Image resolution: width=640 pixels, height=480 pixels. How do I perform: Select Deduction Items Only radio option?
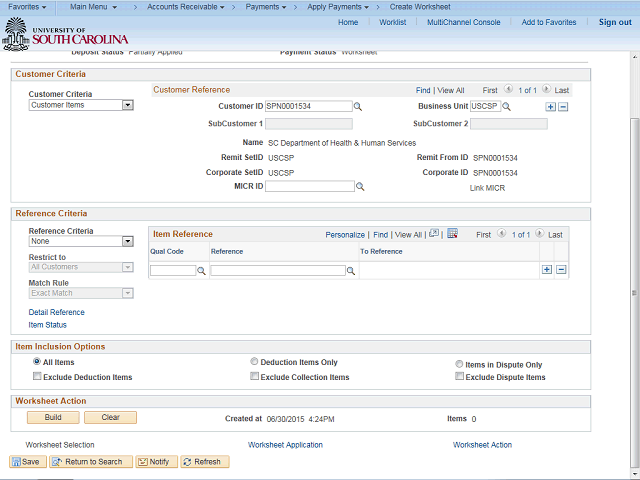point(254,361)
